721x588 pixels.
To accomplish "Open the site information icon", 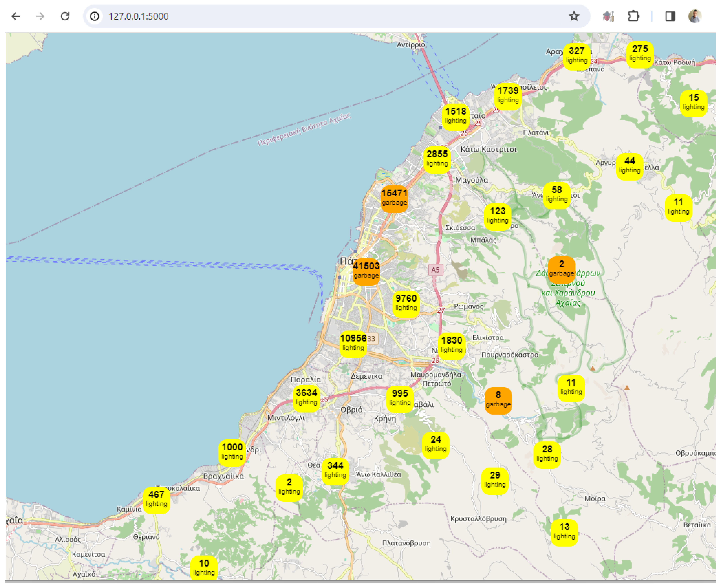I will click(95, 16).
